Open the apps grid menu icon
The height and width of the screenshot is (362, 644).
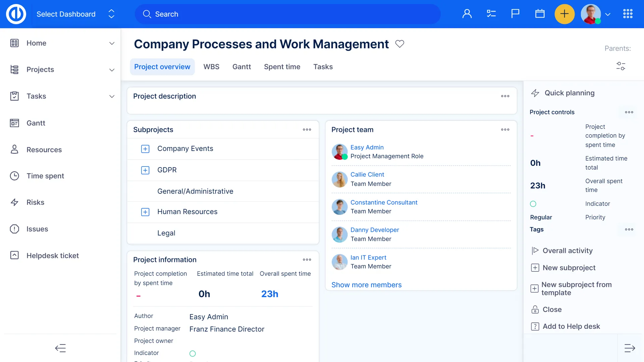point(628,14)
